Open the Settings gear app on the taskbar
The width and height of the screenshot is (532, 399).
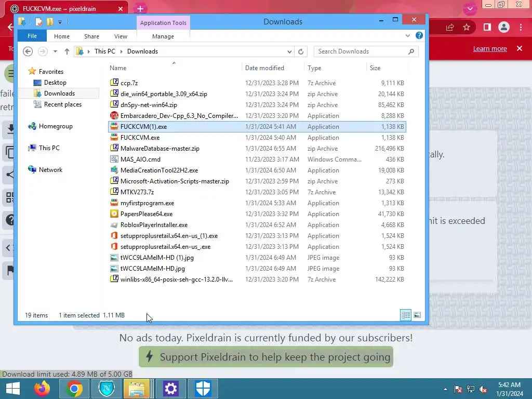170,389
